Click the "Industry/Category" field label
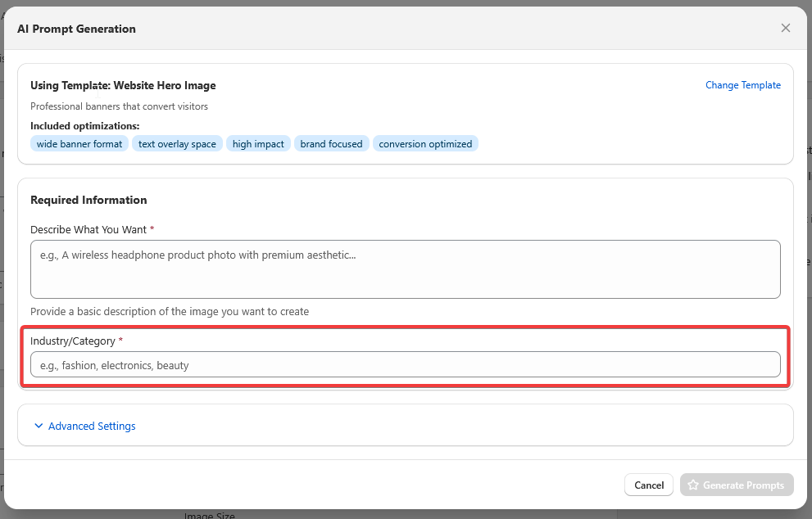The height and width of the screenshot is (519, 812). [x=73, y=341]
